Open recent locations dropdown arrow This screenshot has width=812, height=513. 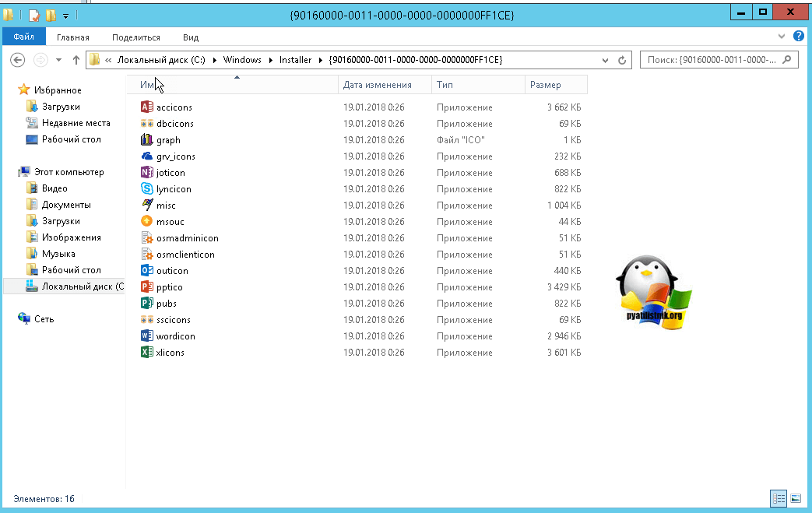point(58,60)
